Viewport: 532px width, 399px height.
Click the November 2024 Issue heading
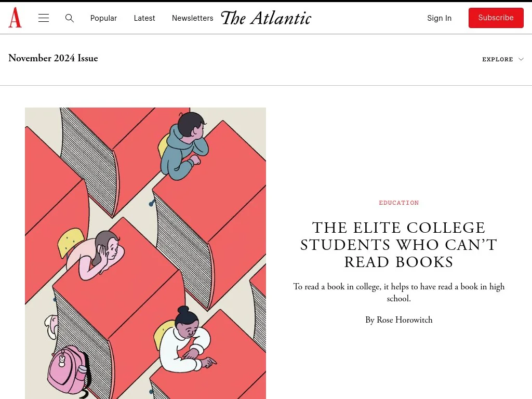pos(53,58)
